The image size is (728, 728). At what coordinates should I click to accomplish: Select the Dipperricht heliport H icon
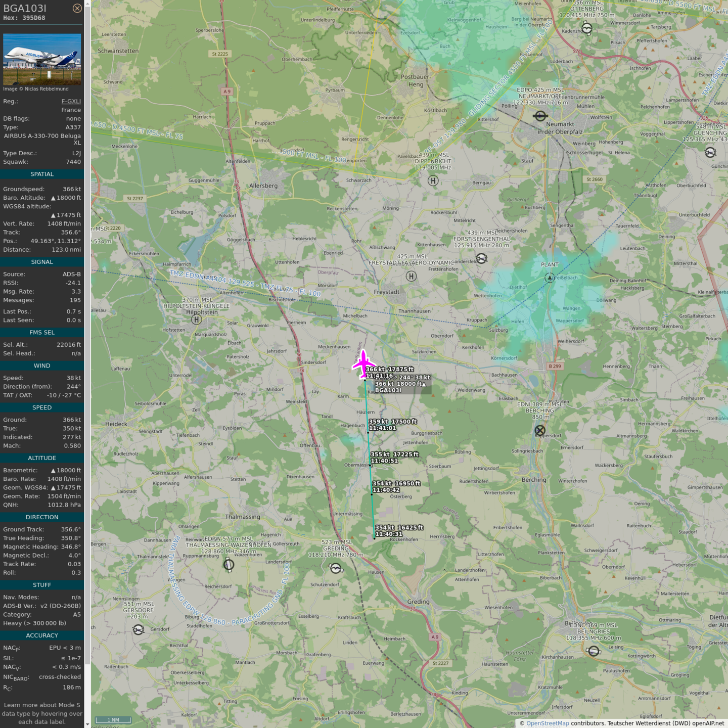coord(433,180)
